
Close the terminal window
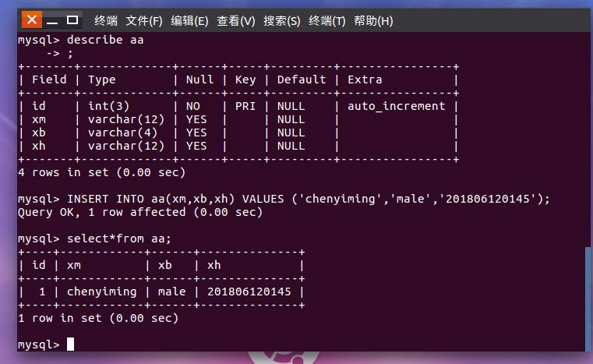point(32,19)
